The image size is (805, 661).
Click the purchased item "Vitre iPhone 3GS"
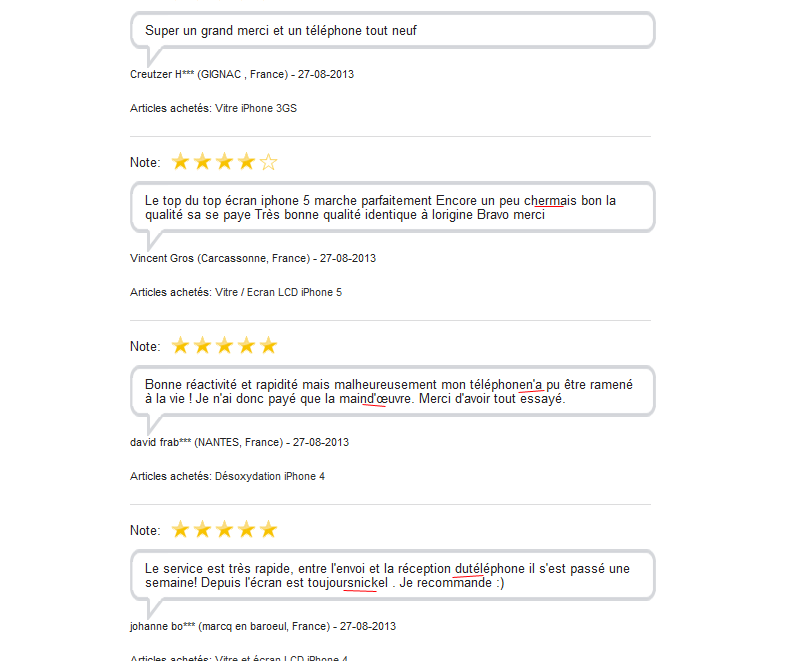tap(256, 108)
